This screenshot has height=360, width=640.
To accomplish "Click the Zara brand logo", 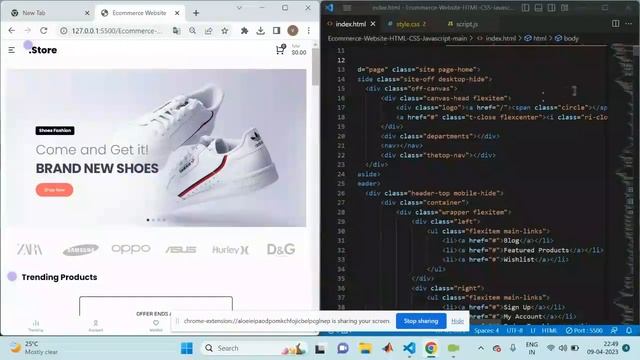I will pyautogui.click(x=30, y=249).
